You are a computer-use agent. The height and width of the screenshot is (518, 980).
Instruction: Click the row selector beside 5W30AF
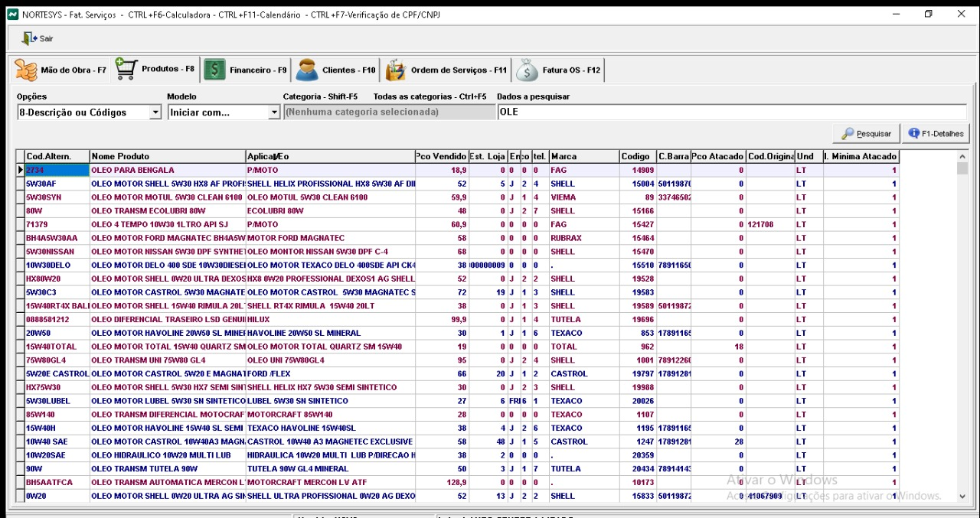pos(20,184)
